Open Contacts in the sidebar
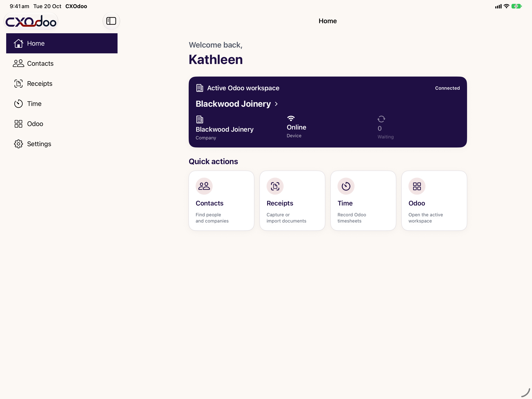532x399 pixels. coord(62,63)
